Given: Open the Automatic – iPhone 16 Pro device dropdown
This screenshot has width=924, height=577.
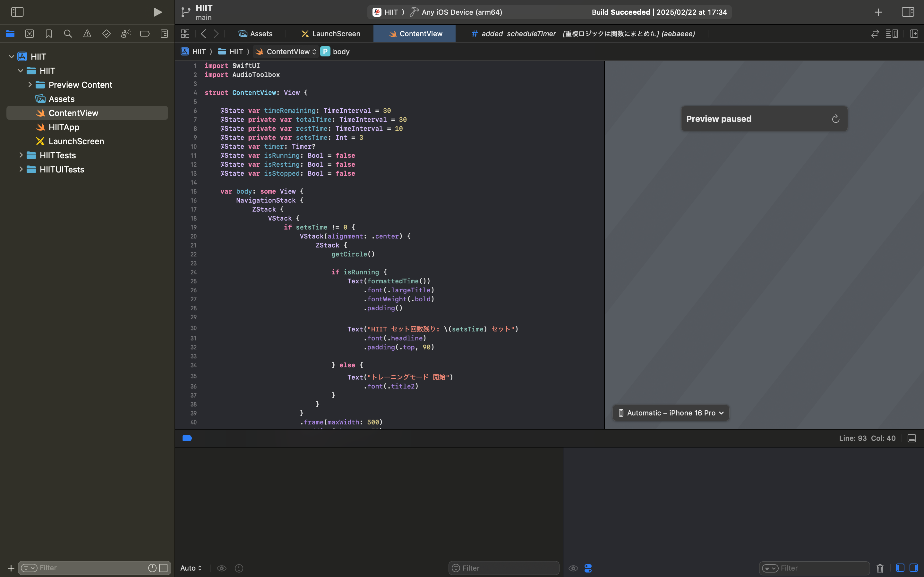Looking at the screenshot, I should click(x=671, y=413).
